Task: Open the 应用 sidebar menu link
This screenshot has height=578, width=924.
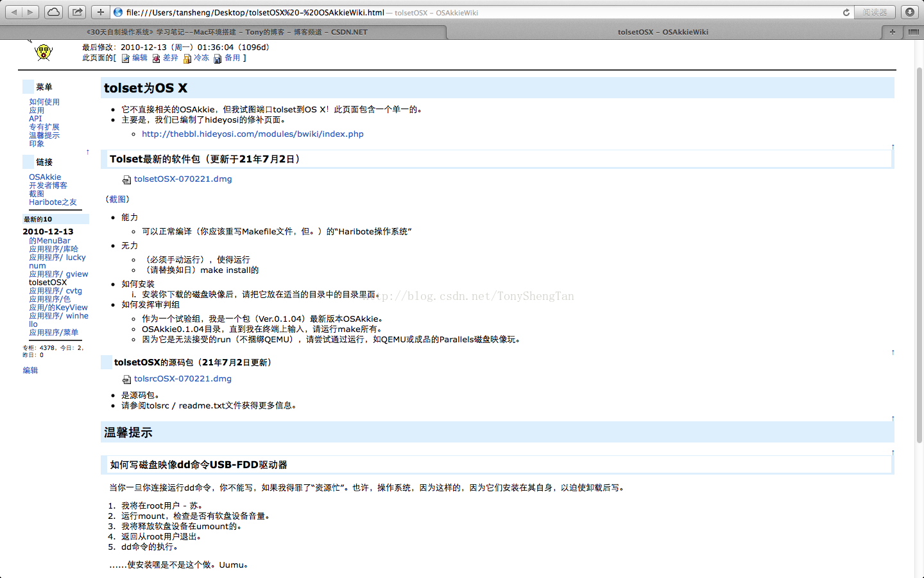Action: 37,110
